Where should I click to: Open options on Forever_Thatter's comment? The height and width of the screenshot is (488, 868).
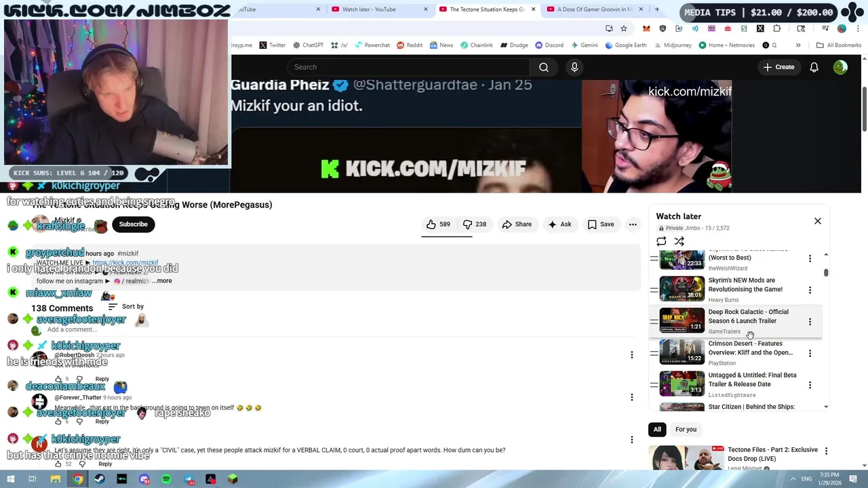(632, 397)
